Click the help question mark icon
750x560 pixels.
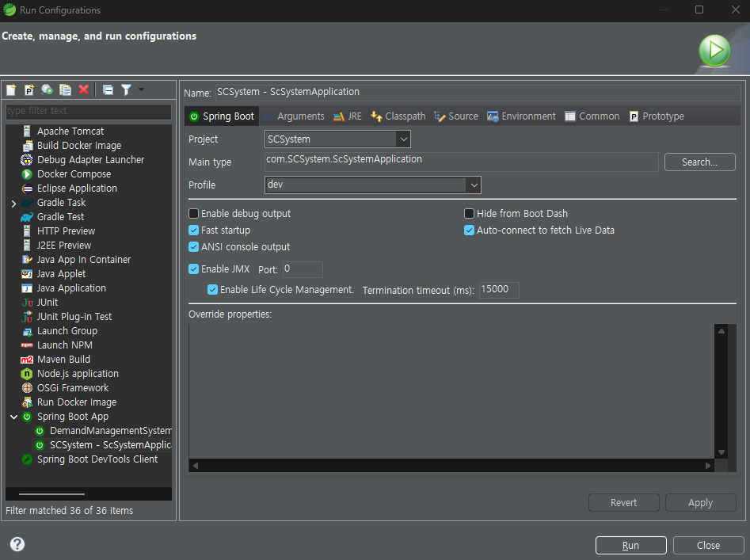(17, 544)
